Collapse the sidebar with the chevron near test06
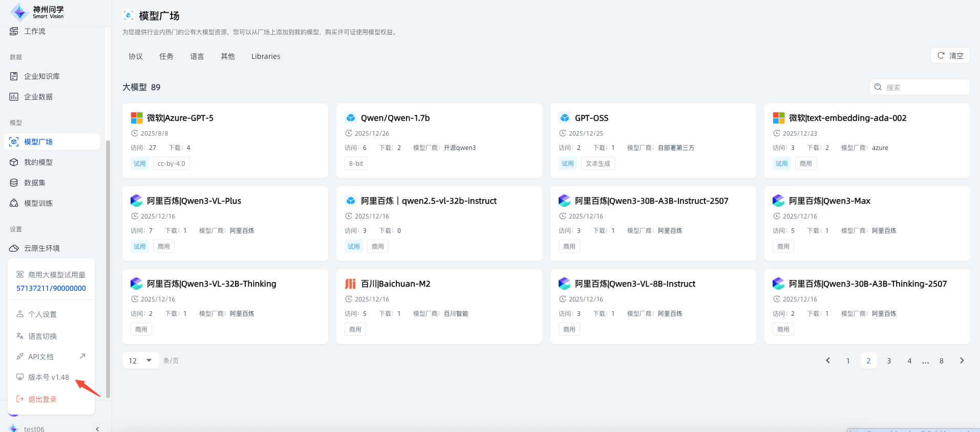This screenshot has width=980, height=432. click(97, 428)
